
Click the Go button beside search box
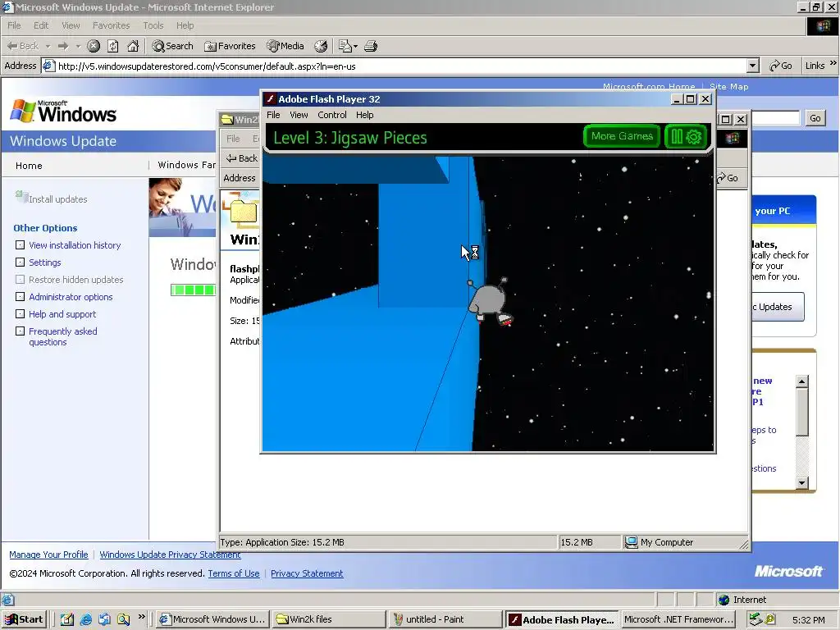click(815, 118)
